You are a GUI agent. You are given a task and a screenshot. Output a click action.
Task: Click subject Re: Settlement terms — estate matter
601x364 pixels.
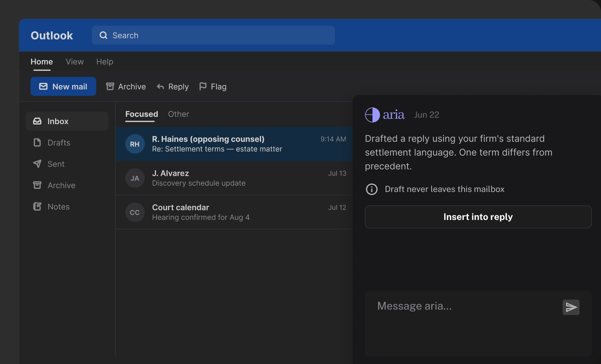(x=217, y=149)
